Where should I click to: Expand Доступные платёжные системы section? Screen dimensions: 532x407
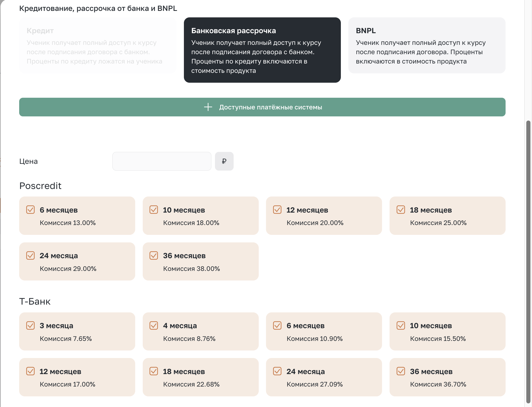pos(270,107)
